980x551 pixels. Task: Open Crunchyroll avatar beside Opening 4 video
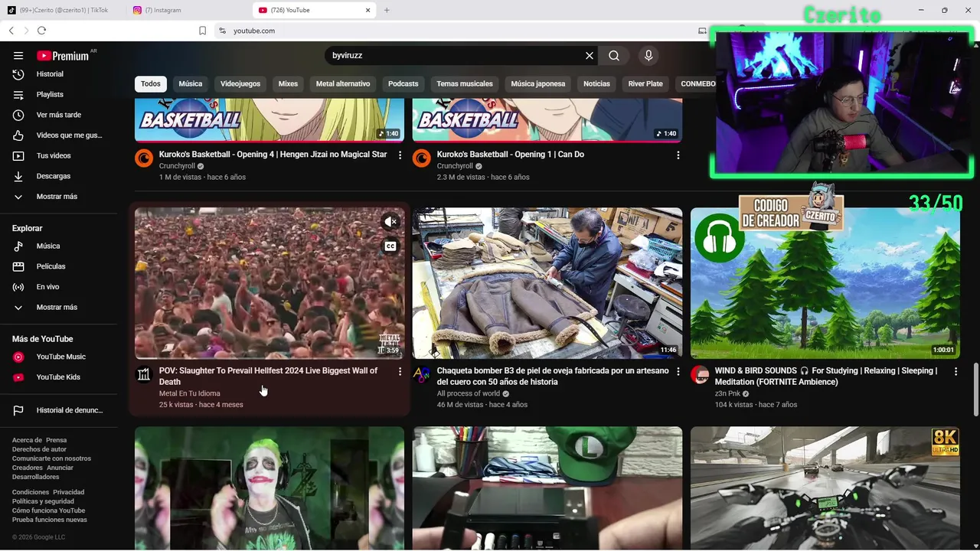click(144, 158)
